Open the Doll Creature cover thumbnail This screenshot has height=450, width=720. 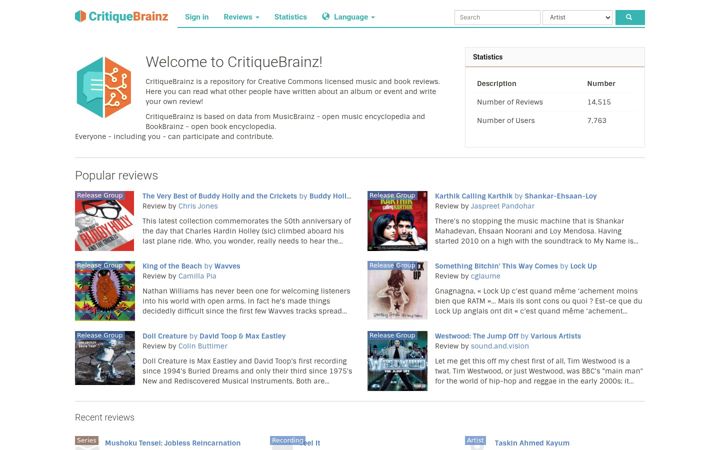pos(105,358)
